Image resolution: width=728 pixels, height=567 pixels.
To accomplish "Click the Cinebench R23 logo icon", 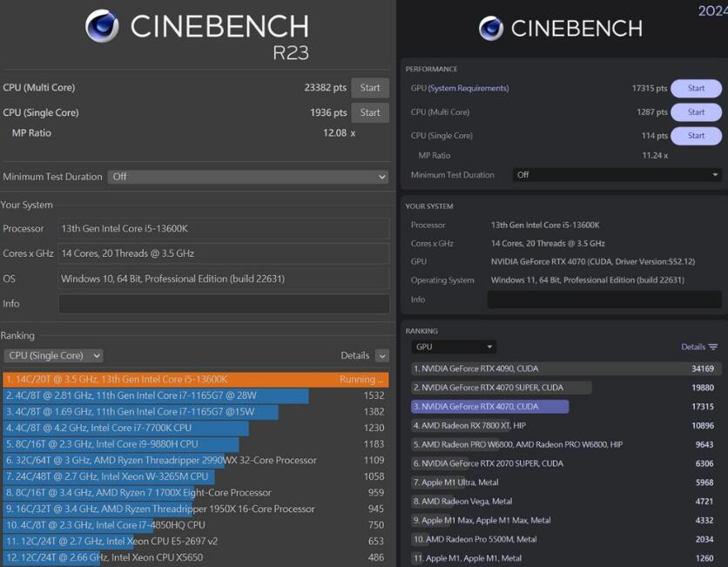I will tap(102, 26).
